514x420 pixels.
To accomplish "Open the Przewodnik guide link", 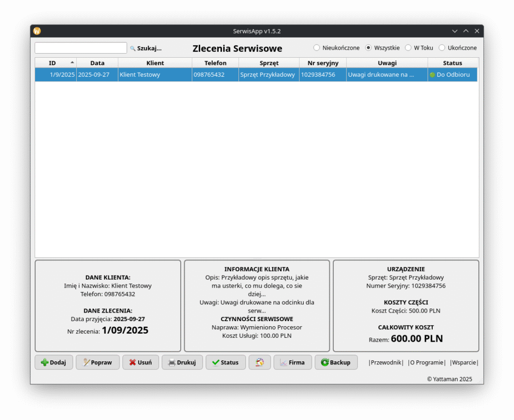I will pos(386,362).
